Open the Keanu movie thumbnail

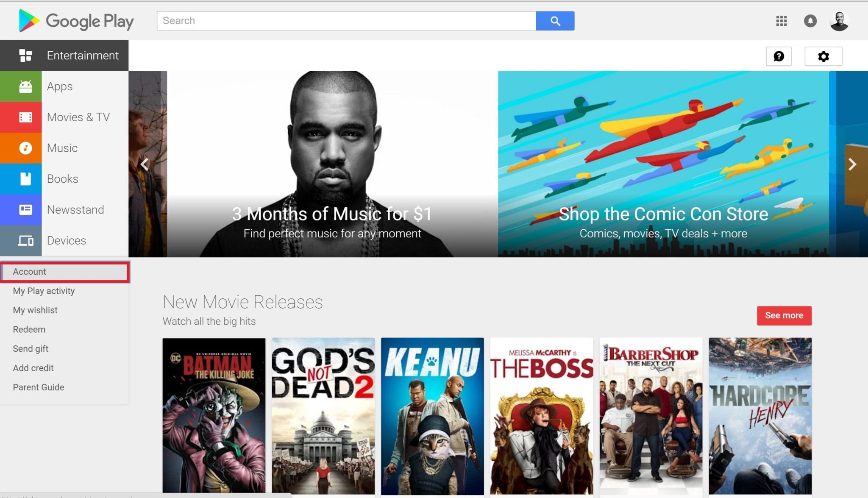[433, 415]
